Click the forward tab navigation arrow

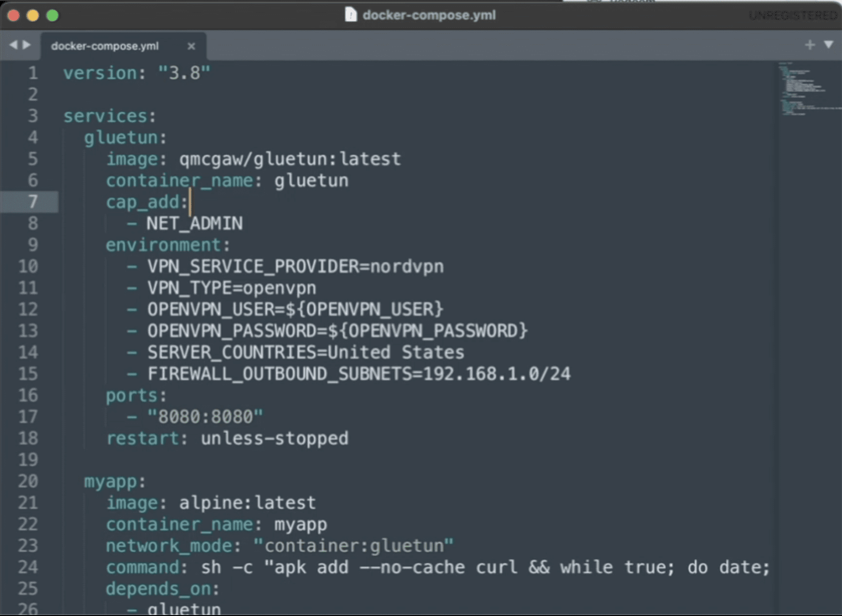27,45
